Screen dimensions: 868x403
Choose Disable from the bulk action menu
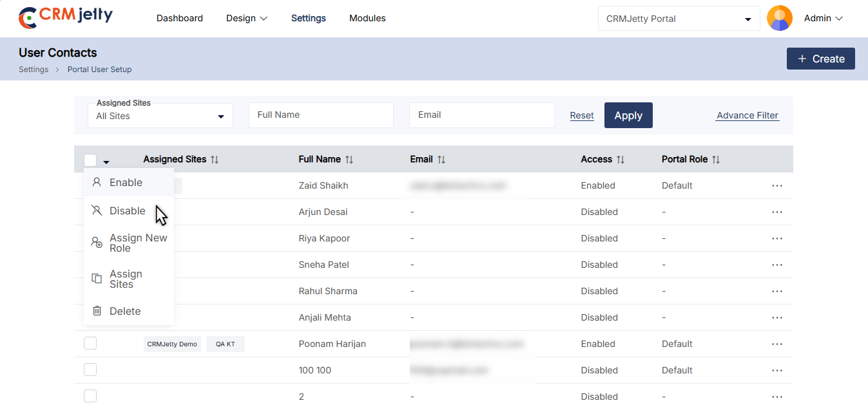pos(128,211)
